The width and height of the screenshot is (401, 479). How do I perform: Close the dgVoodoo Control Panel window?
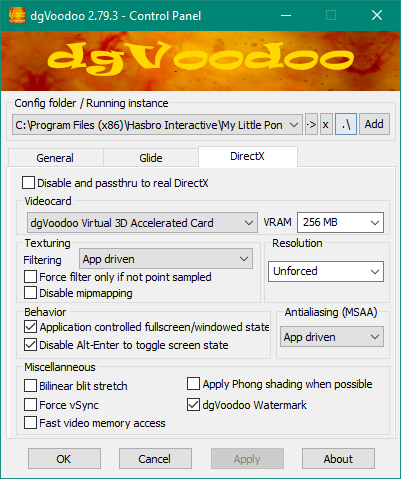pos(377,15)
